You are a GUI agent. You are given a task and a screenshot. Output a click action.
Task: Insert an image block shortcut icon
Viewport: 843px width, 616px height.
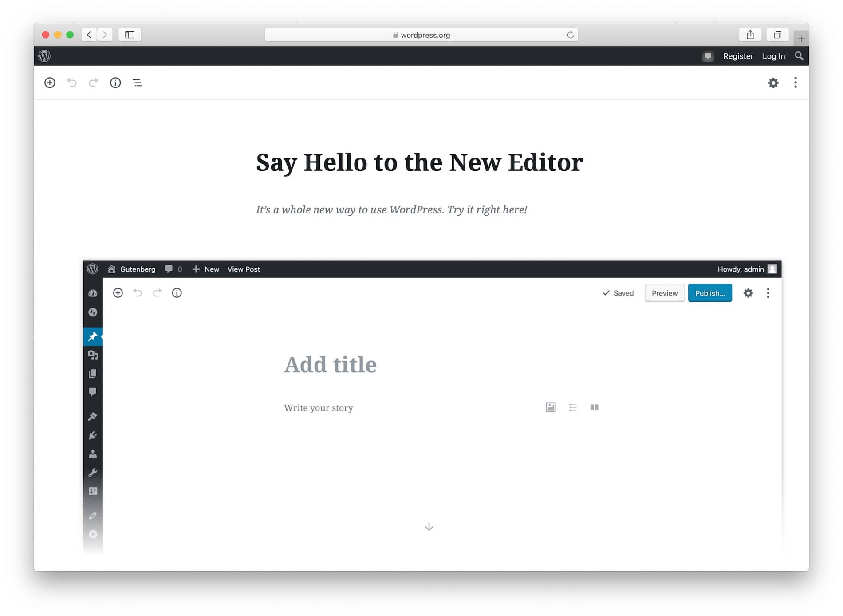tap(551, 407)
